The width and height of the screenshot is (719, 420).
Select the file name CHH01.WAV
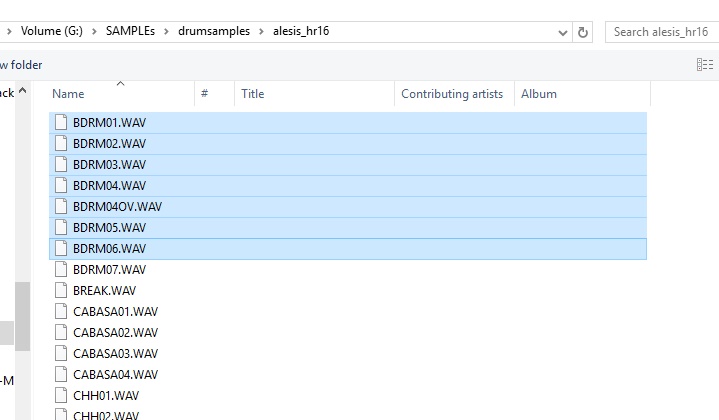(x=106, y=396)
